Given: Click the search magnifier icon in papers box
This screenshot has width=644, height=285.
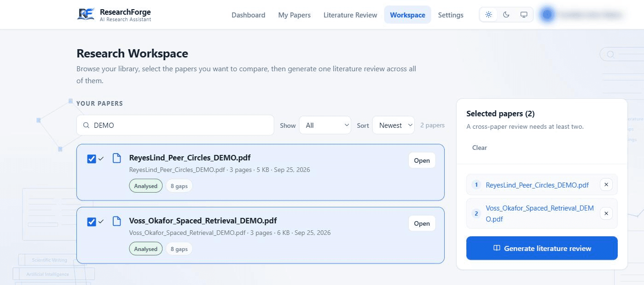Looking at the screenshot, I should click(x=86, y=125).
